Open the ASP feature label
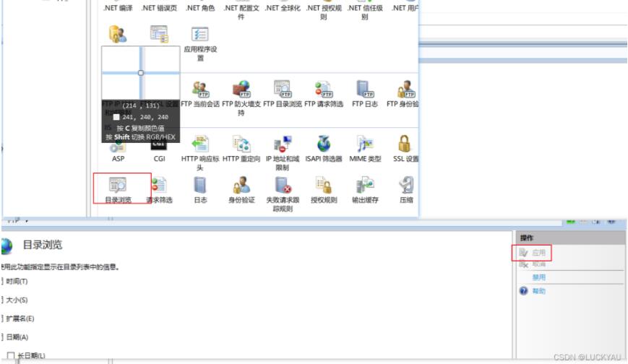Image resolution: width=628 pixels, height=364 pixels. [118, 159]
